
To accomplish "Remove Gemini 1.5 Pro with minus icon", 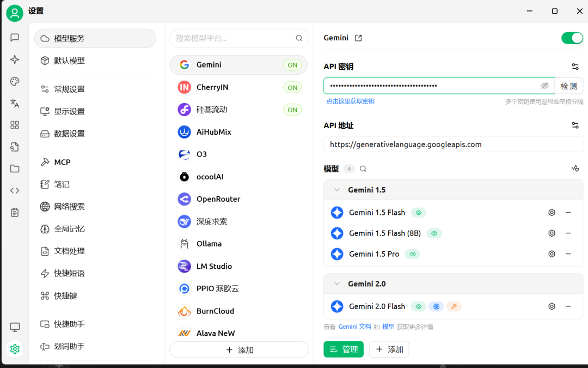I will (x=568, y=254).
